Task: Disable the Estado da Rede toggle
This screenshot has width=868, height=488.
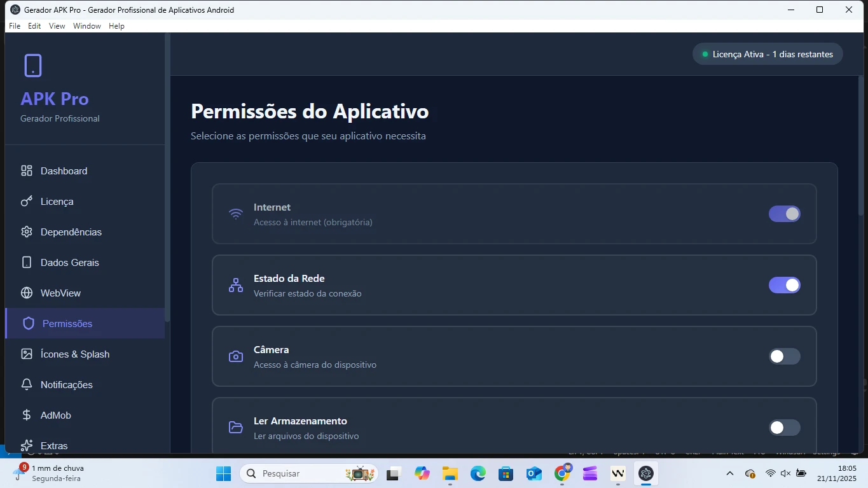Action: coord(784,285)
